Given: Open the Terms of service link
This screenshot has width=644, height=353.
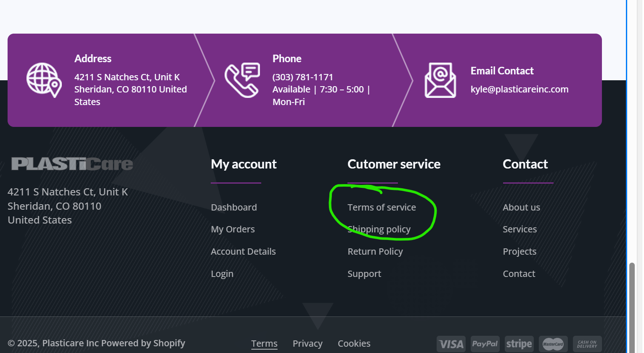Looking at the screenshot, I should coord(382,208).
